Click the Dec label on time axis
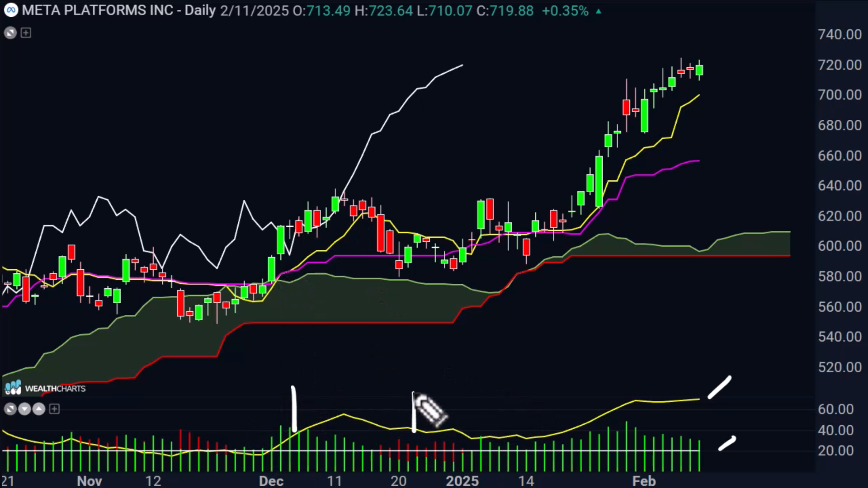868x488 pixels. click(x=271, y=481)
